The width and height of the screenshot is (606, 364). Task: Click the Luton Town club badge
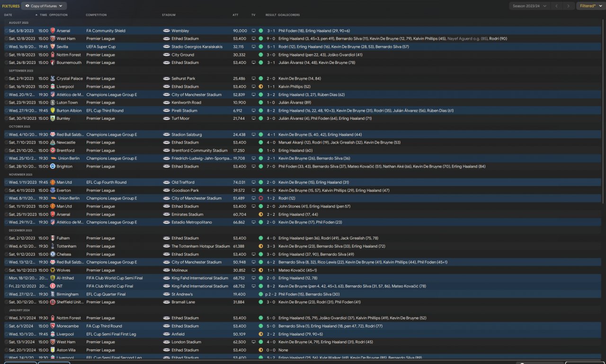53,102
